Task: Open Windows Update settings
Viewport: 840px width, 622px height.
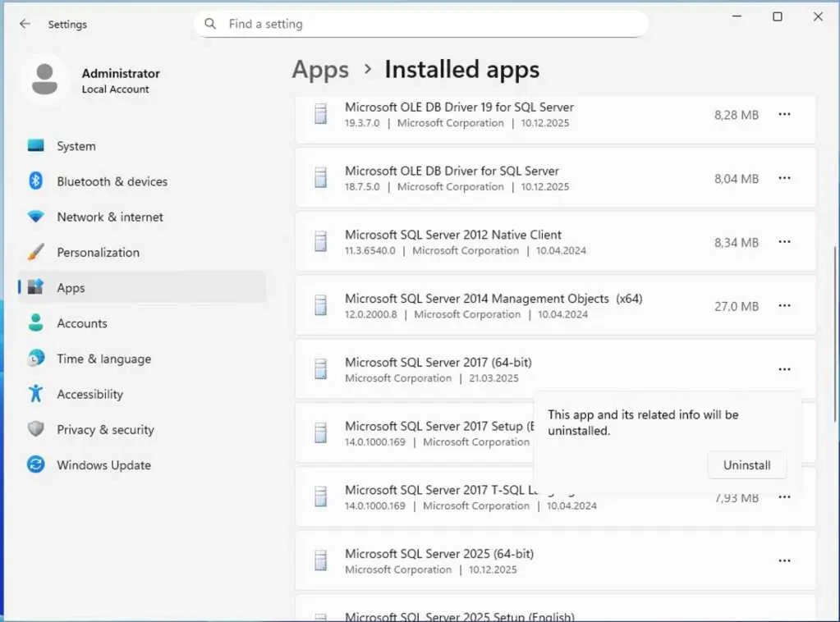Action: (x=103, y=464)
